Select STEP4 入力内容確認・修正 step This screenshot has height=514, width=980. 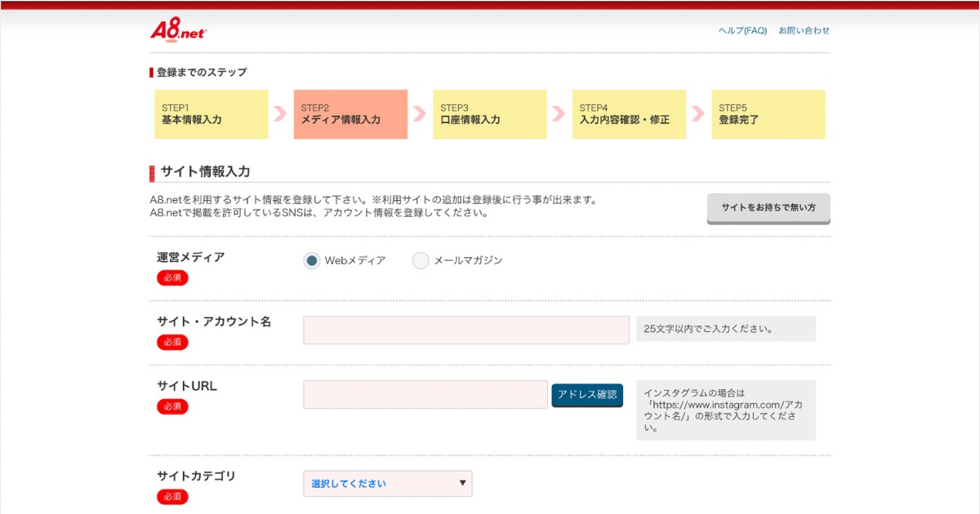point(629,114)
